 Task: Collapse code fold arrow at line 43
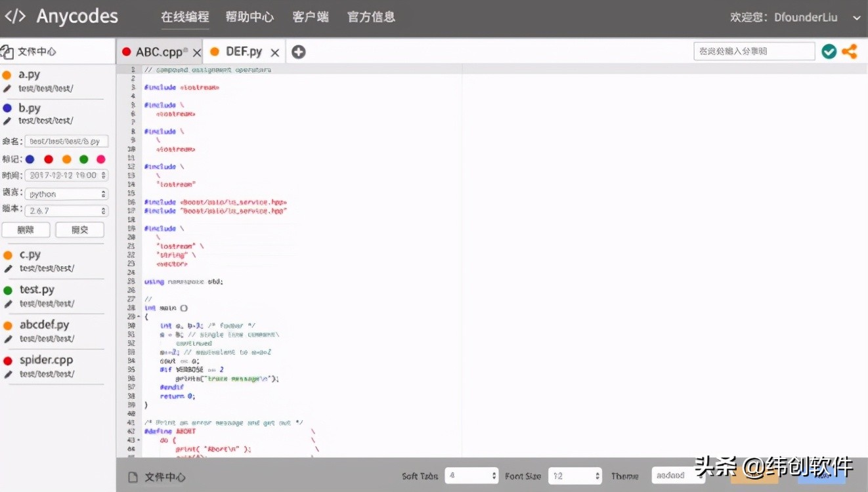coord(138,440)
